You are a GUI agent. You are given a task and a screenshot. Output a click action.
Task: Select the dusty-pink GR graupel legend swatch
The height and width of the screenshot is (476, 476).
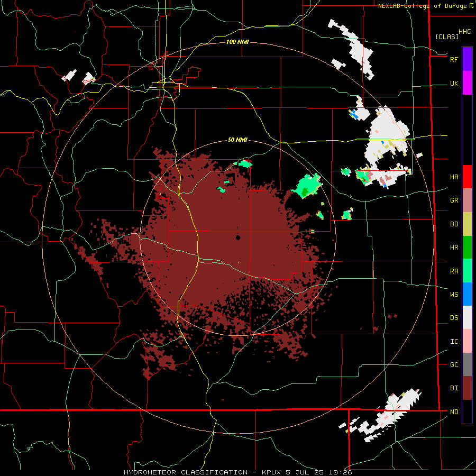[x=467, y=200]
